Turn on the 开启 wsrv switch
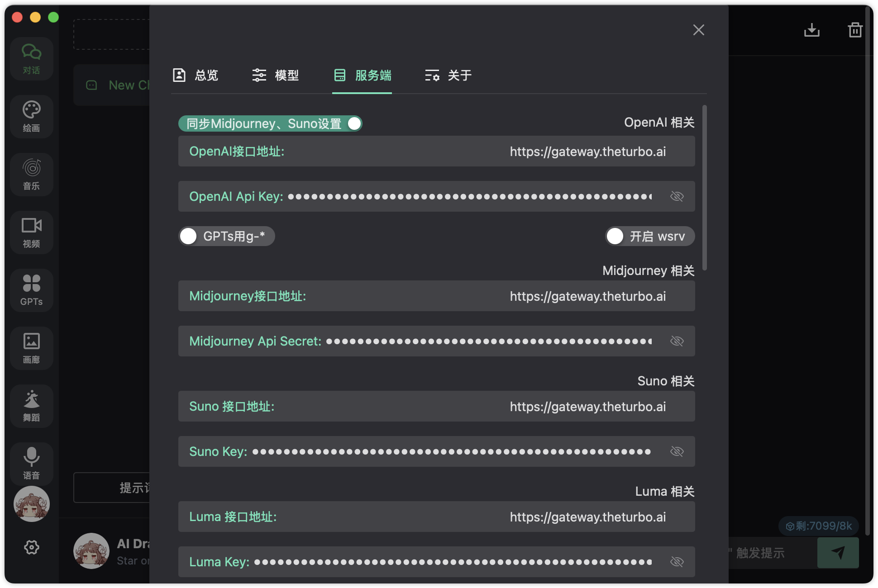This screenshot has width=878, height=588. 616,236
